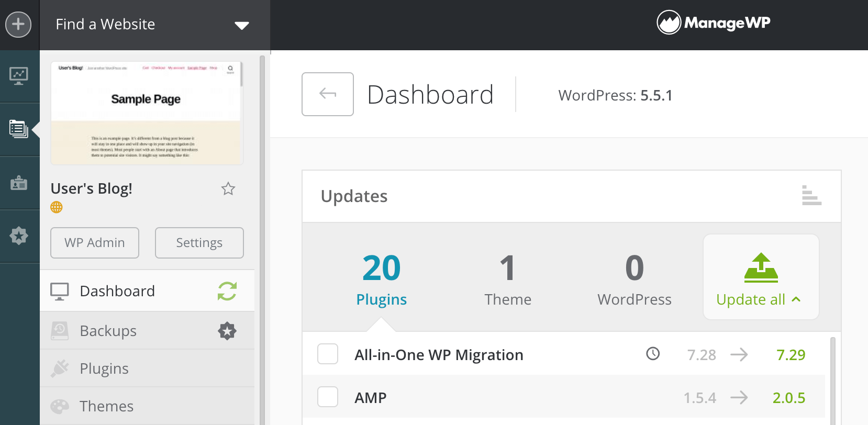Click the add website plus icon
The height and width of the screenshot is (425, 868).
tap(18, 25)
